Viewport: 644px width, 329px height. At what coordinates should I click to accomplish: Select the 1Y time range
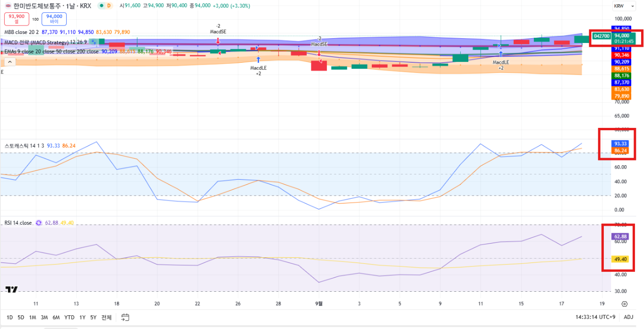pos(82,317)
